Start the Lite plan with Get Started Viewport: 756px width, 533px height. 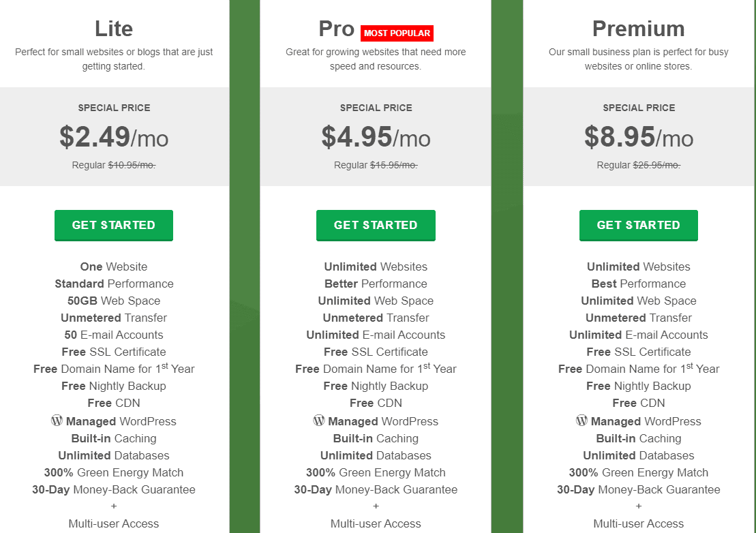(x=114, y=225)
